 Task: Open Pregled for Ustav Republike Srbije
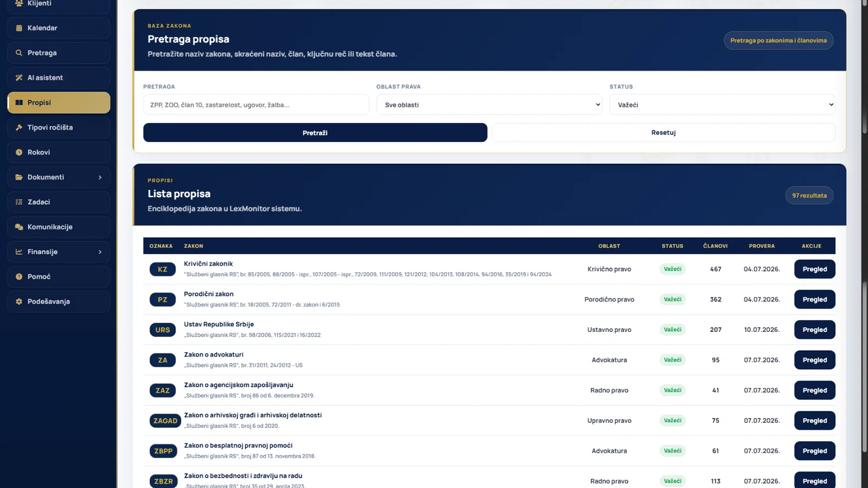point(815,330)
